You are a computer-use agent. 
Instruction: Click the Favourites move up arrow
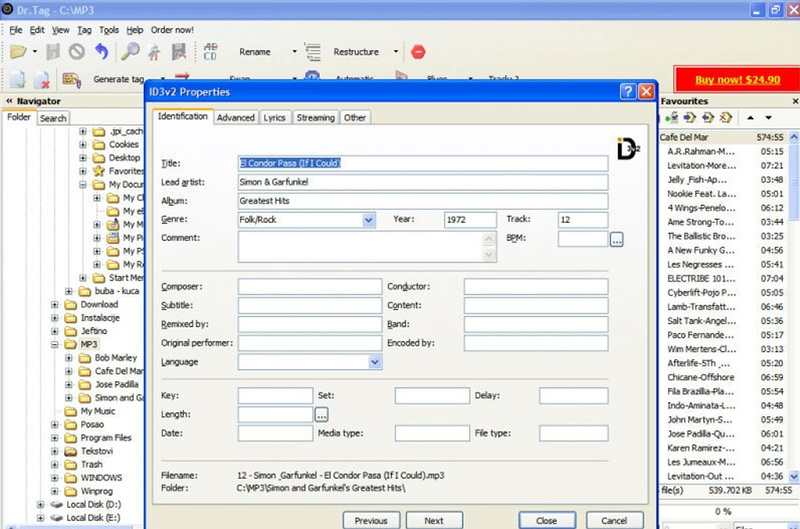click(x=750, y=118)
